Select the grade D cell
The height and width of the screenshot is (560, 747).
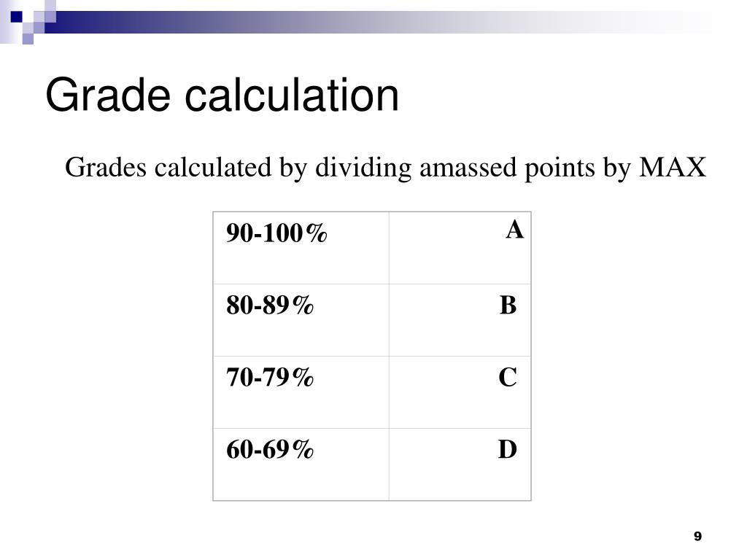tap(460, 464)
